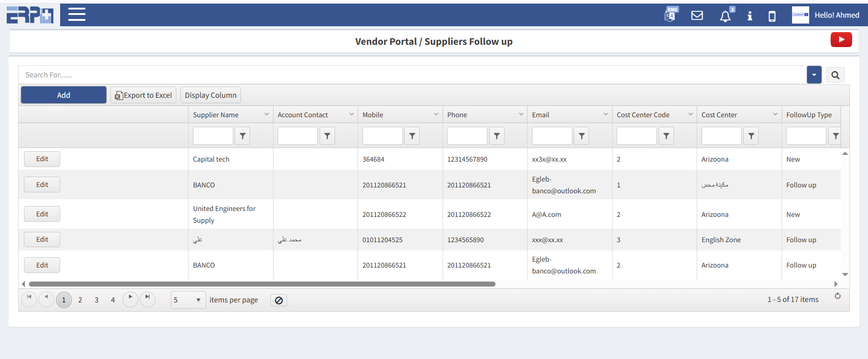Play the YouTube help video
The height and width of the screenshot is (359, 868).
[x=841, y=40]
